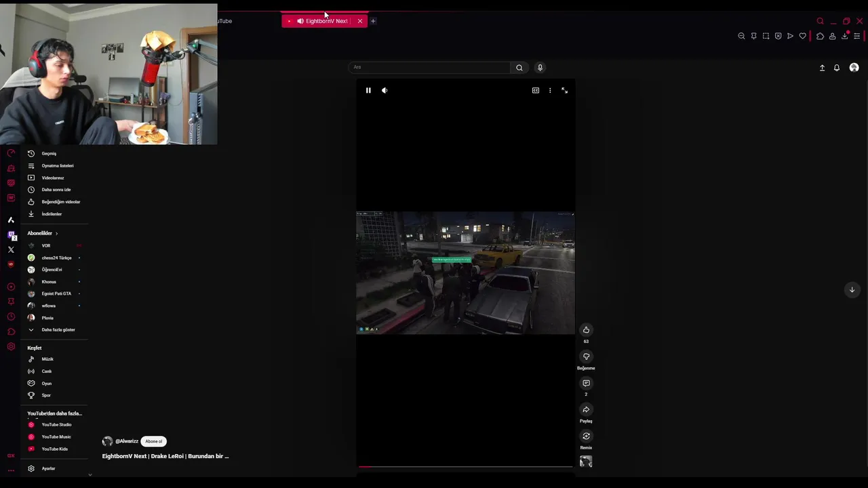Open Canlı under Keşfet
Viewport: 868px width, 488px height.
click(54, 371)
